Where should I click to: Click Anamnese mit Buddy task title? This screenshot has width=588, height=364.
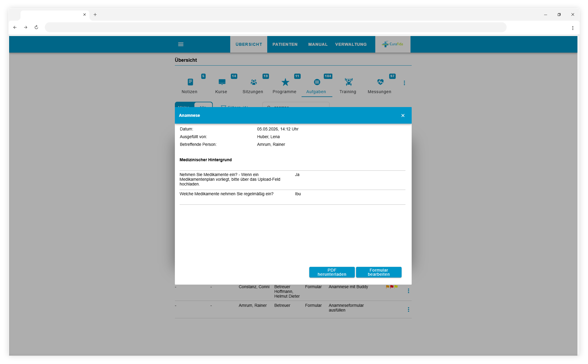click(x=348, y=287)
